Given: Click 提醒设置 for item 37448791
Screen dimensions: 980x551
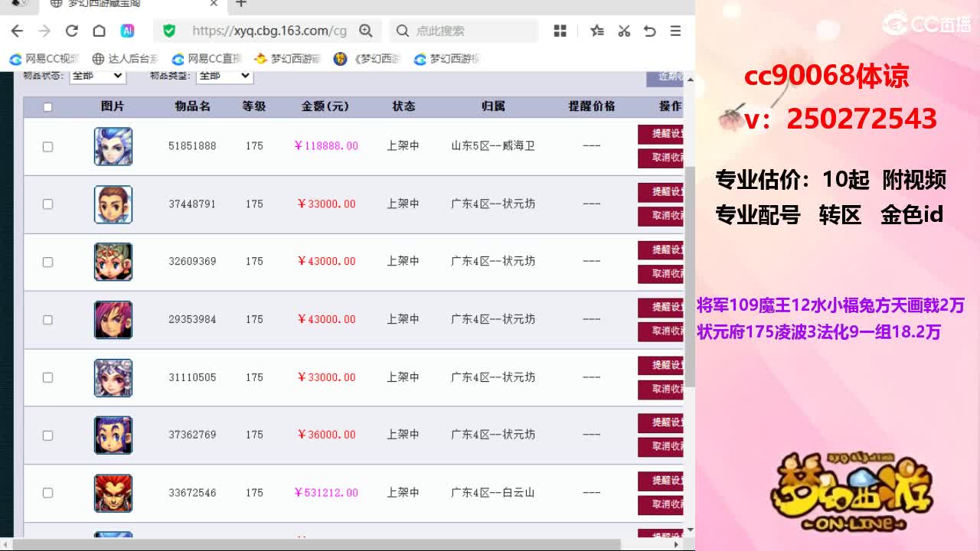Looking at the screenshot, I should (x=661, y=192).
